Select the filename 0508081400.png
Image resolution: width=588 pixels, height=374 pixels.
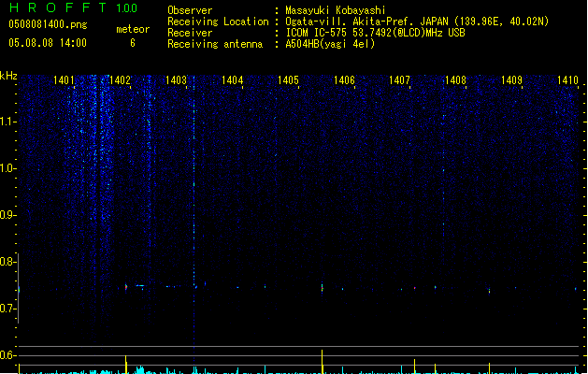pos(48,24)
